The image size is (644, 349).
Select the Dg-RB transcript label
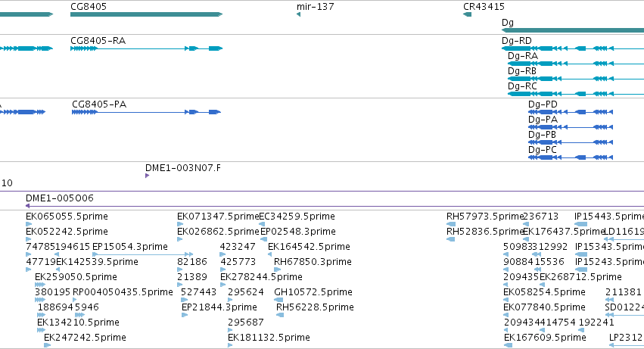tap(522, 71)
